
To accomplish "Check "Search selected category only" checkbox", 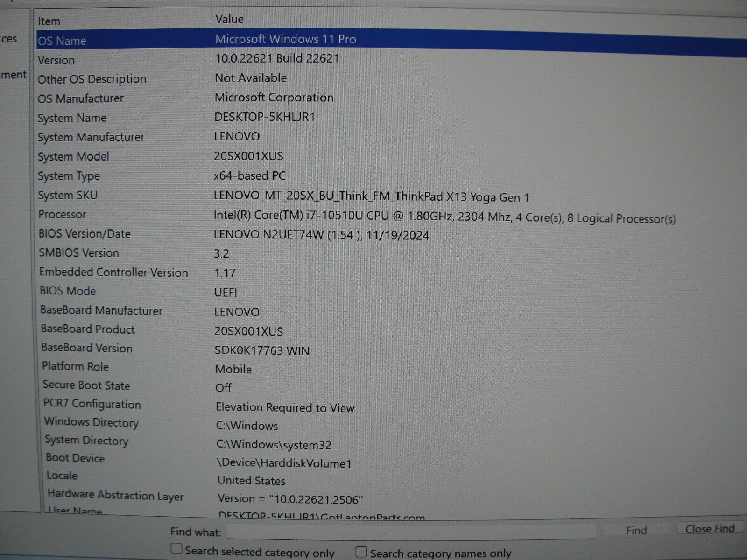I will pyautogui.click(x=176, y=549).
